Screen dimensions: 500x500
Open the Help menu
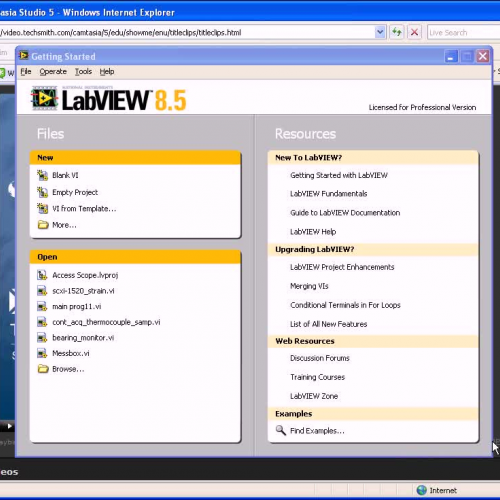(x=107, y=72)
